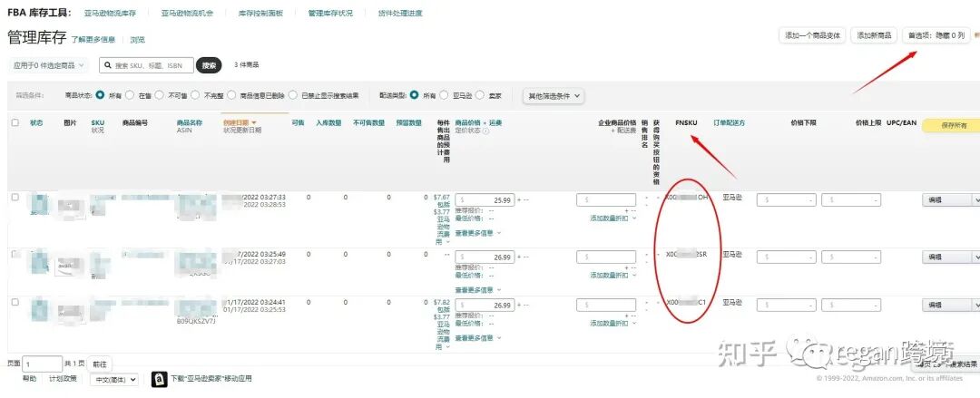Image resolution: width=980 pixels, height=398 pixels.
Task: Click the 帮助 footer link
Action: click(x=29, y=379)
